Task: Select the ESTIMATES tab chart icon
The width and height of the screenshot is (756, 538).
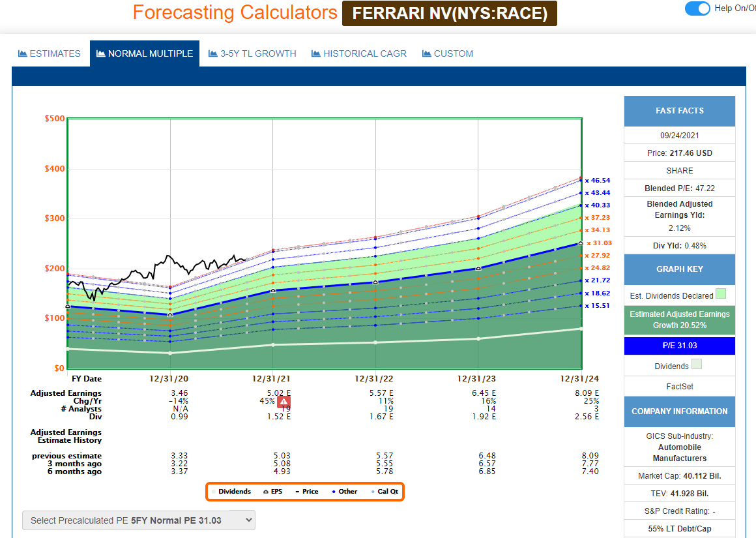Action: tap(23, 53)
